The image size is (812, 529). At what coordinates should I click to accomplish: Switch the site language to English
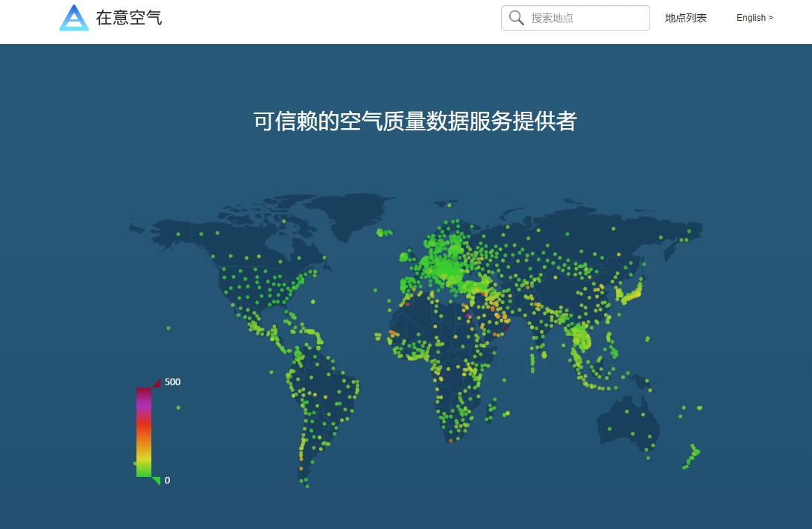click(x=751, y=18)
